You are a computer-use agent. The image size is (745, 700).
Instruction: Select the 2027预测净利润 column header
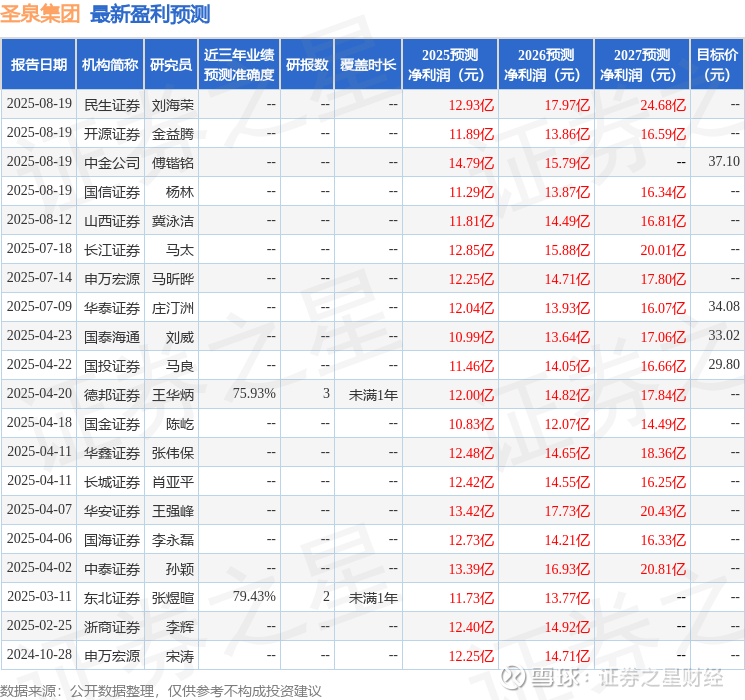642,65
